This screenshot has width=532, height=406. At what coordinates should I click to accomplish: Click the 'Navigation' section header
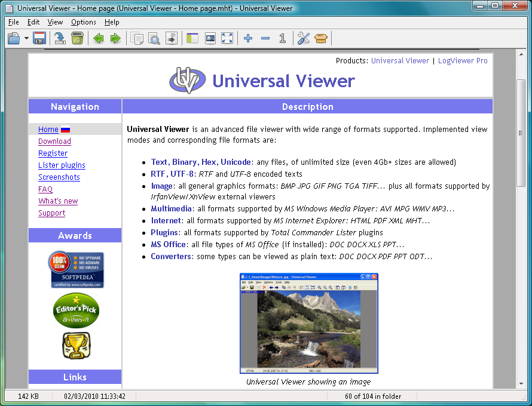[75, 106]
